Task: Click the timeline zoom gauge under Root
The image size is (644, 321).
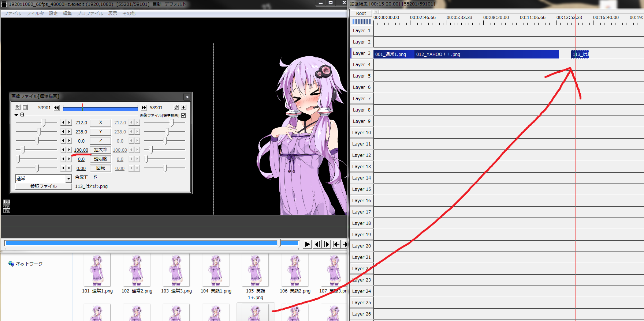Action: (361, 22)
